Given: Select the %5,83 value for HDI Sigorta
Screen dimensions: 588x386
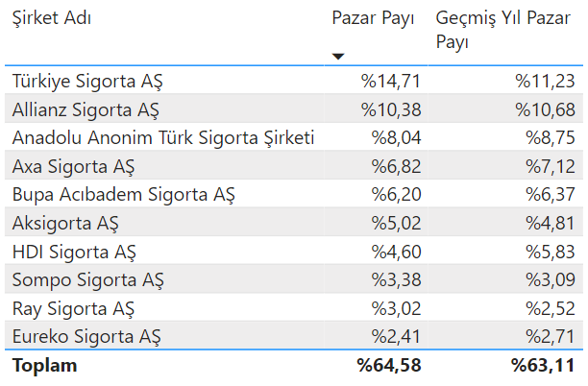Looking at the screenshot, I should [551, 253].
